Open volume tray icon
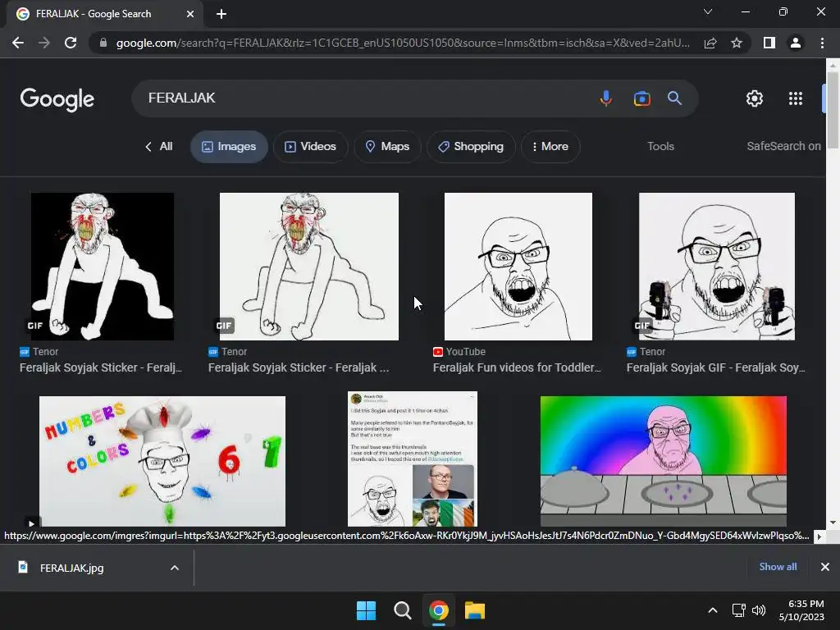The width and height of the screenshot is (840, 630). [x=759, y=610]
